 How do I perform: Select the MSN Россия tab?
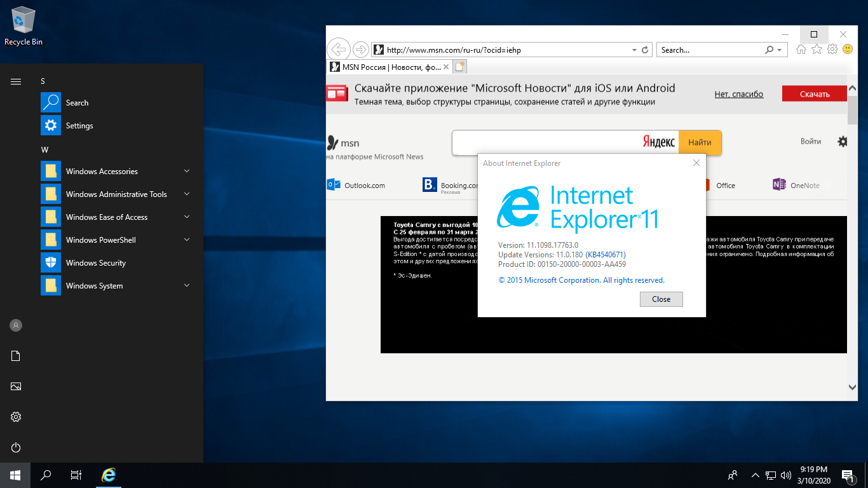[390, 67]
